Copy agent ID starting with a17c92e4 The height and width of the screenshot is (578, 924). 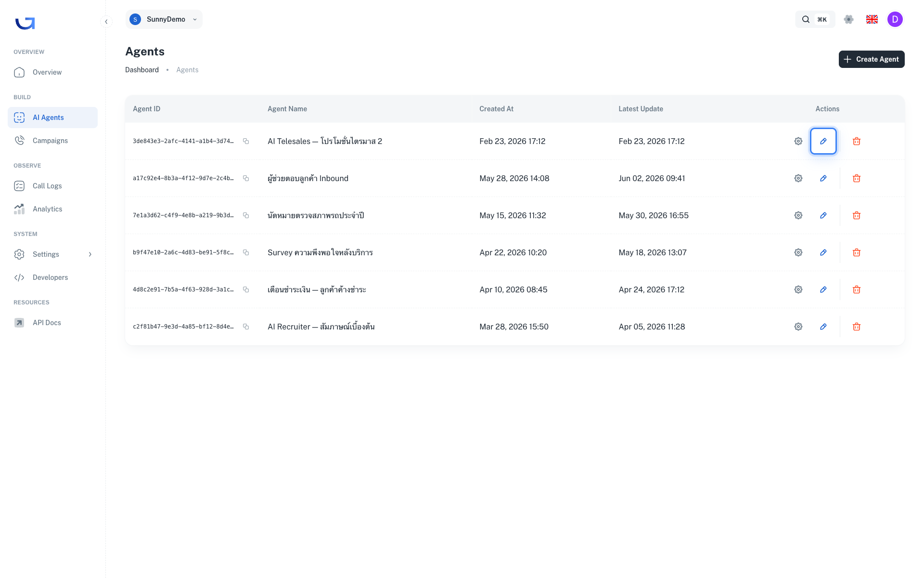[246, 178]
